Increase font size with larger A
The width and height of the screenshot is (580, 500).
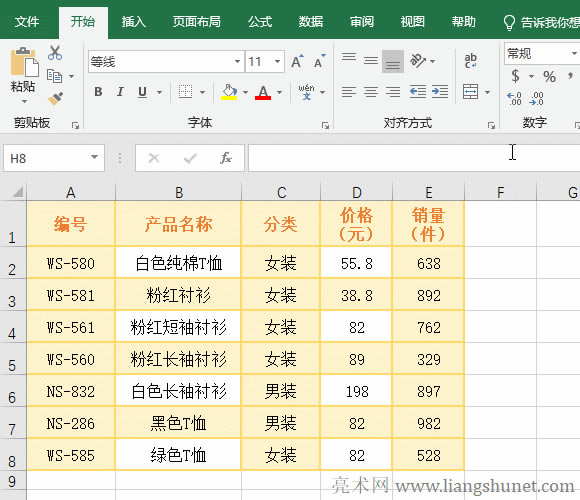297,61
